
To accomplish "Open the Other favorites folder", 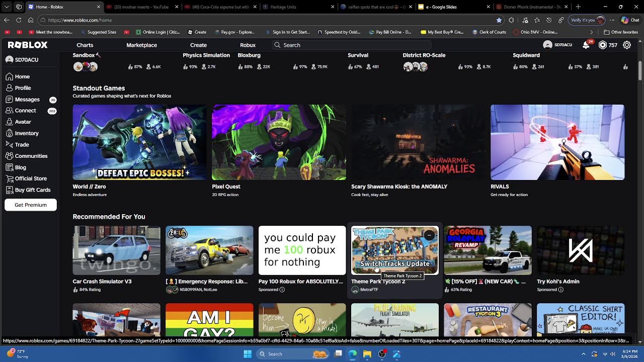I will 621,32.
